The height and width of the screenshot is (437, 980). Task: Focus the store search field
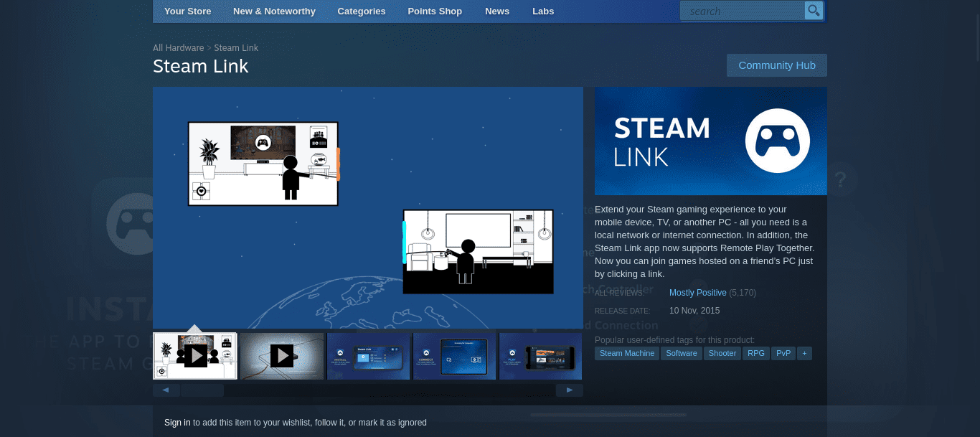(743, 11)
